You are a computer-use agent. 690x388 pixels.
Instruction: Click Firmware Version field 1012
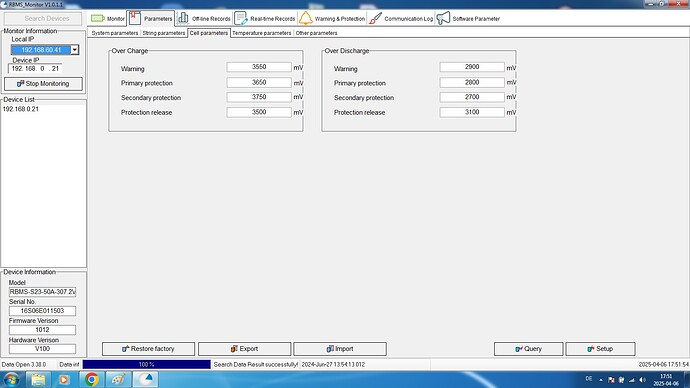[x=42, y=329]
